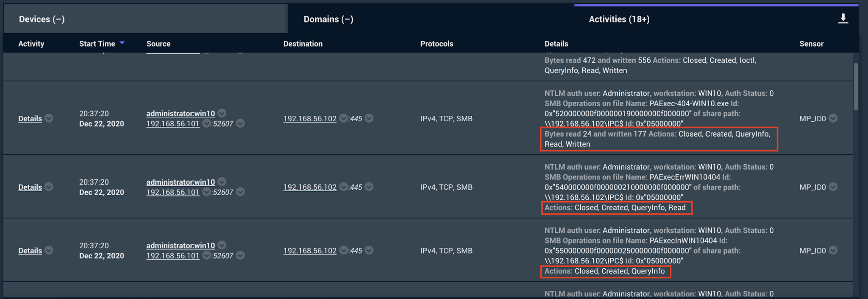Open the Activities (18+) tab
Viewport: 868px width, 299px height.
tap(619, 19)
